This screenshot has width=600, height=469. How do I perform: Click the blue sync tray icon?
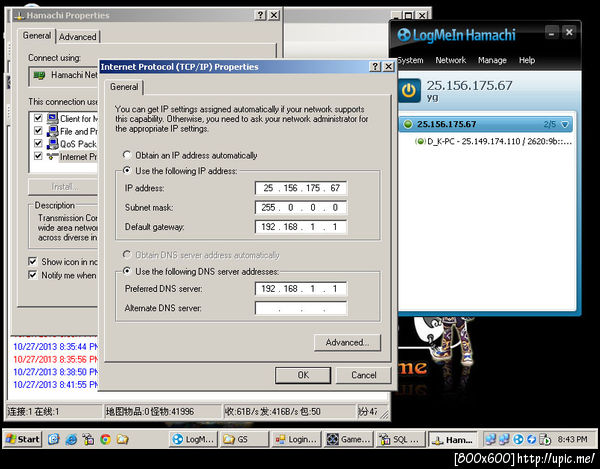tap(532, 440)
